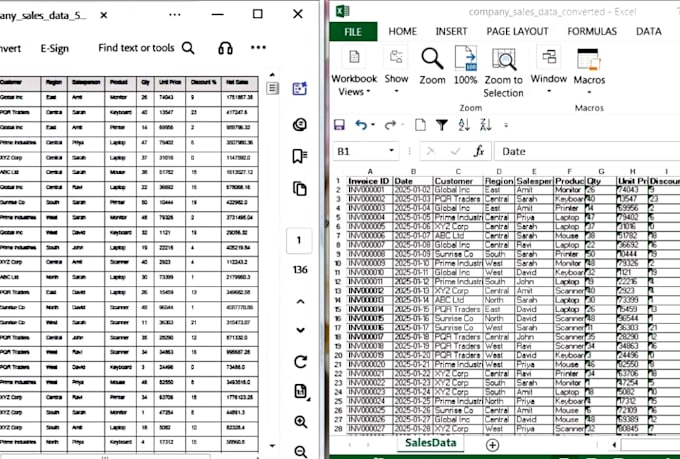Save workbook via quick access toolbar
The height and width of the screenshot is (459, 680).
pos(339,125)
